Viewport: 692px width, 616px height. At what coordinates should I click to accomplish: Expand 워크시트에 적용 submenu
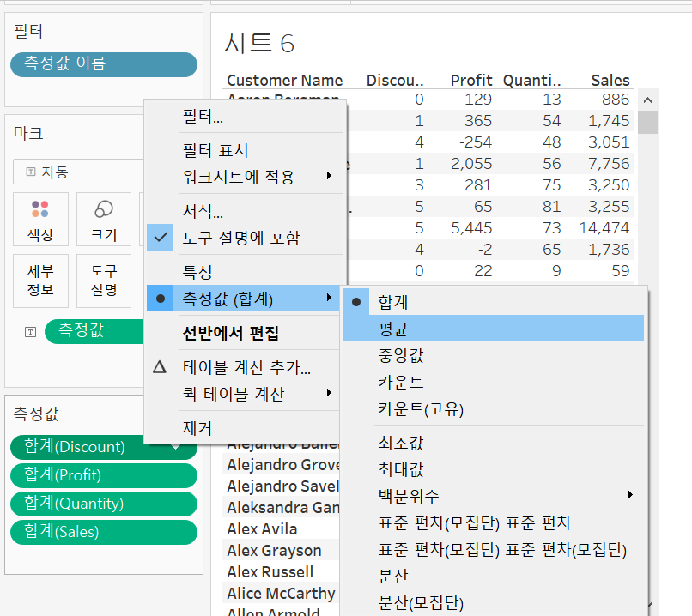click(246, 177)
